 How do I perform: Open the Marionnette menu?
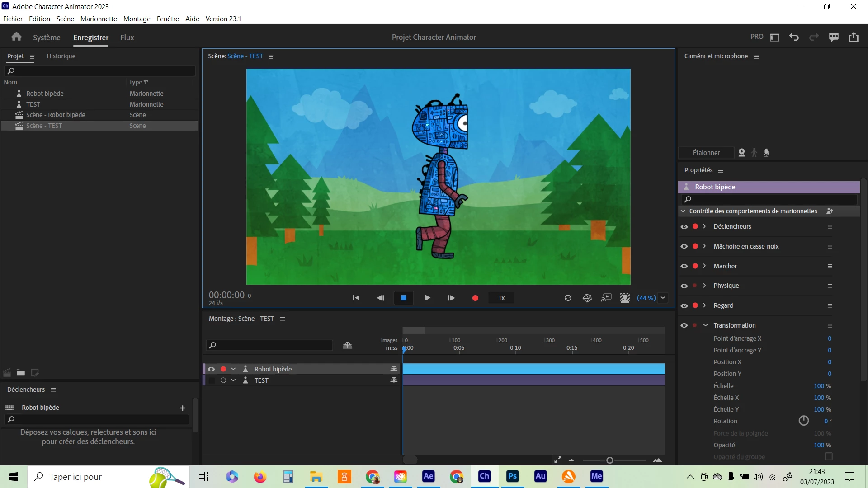pyautogui.click(x=99, y=19)
